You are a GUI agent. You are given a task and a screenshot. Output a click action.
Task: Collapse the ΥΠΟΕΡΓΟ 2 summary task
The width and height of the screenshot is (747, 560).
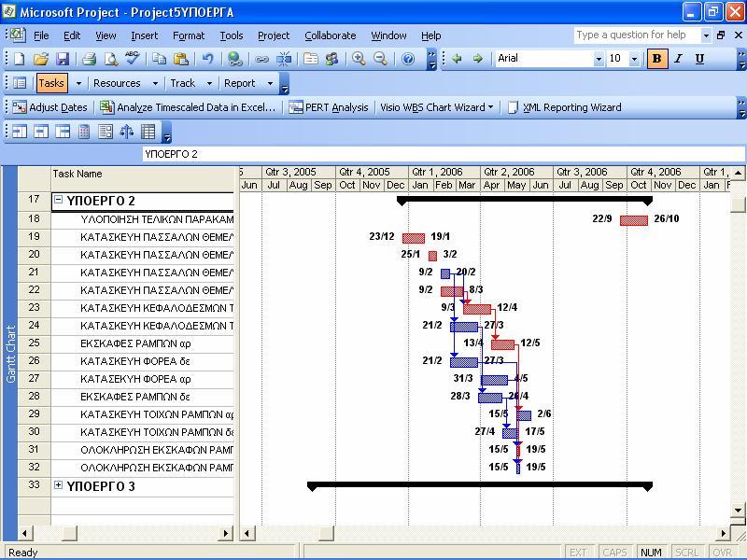click(58, 200)
